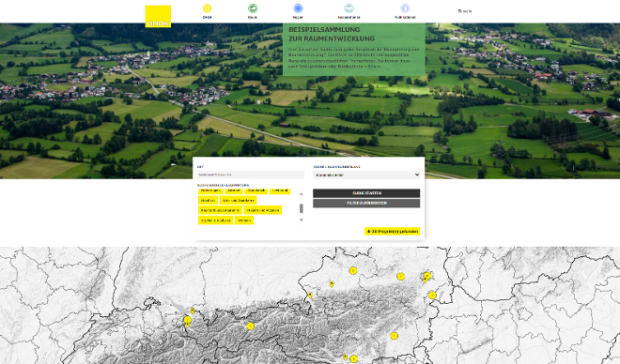Click the yellow circular ÖROK navigation icon
The width and height of the screenshot is (620, 364).
point(208,8)
